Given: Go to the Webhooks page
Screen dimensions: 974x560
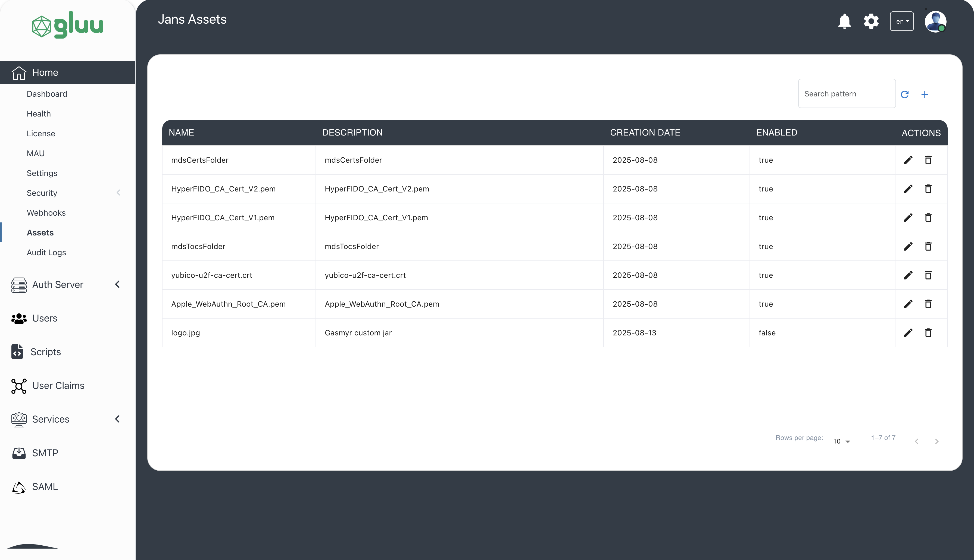Looking at the screenshot, I should [46, 213].
